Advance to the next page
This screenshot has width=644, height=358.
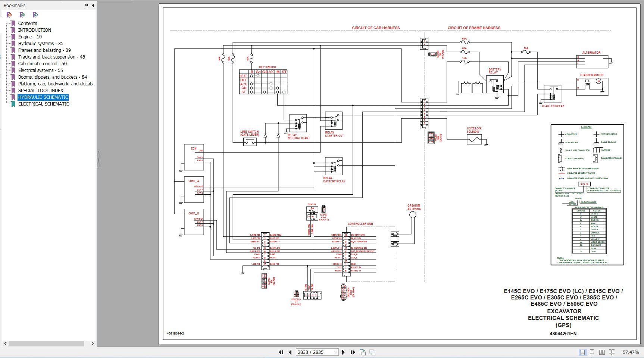pos(344,352)
